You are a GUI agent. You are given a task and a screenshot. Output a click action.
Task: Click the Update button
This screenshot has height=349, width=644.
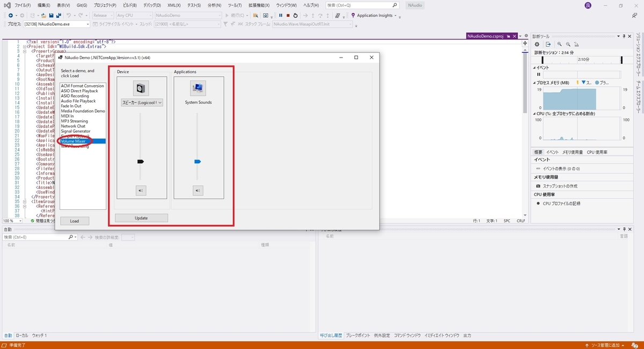[141, 218]
